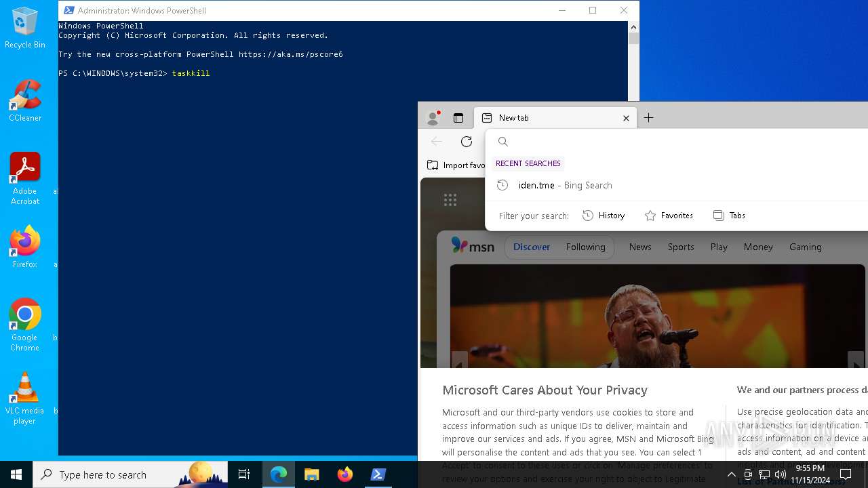Click the Edge profile avatar icon
This screenshot has width=868, height=488.
[x=433, y=118]
